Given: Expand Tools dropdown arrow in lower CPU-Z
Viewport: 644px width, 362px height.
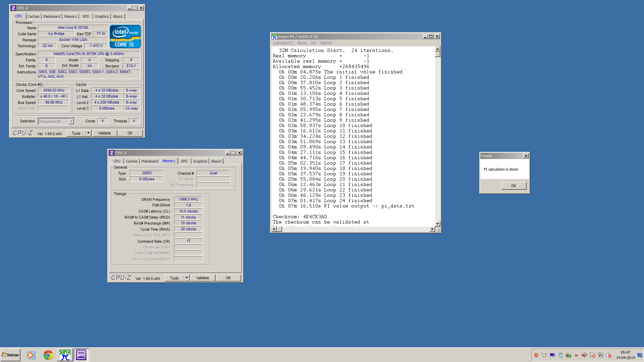Looking at the screenshot, I should (x=186, y=278).
